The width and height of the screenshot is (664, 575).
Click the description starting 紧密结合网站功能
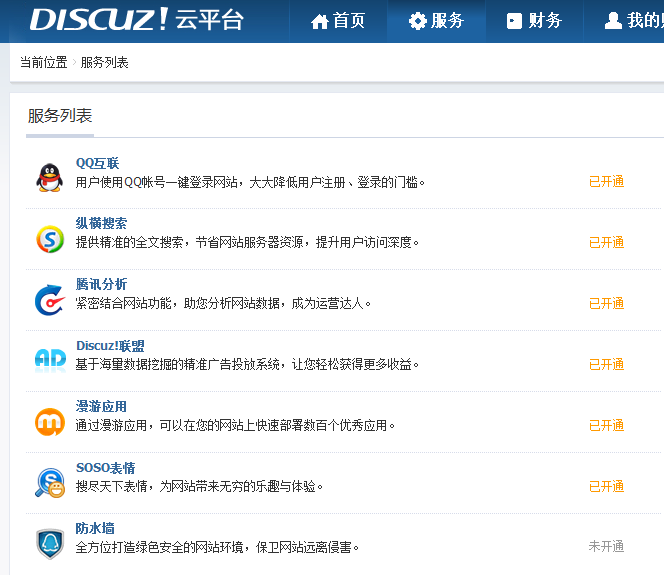point(223,304)
